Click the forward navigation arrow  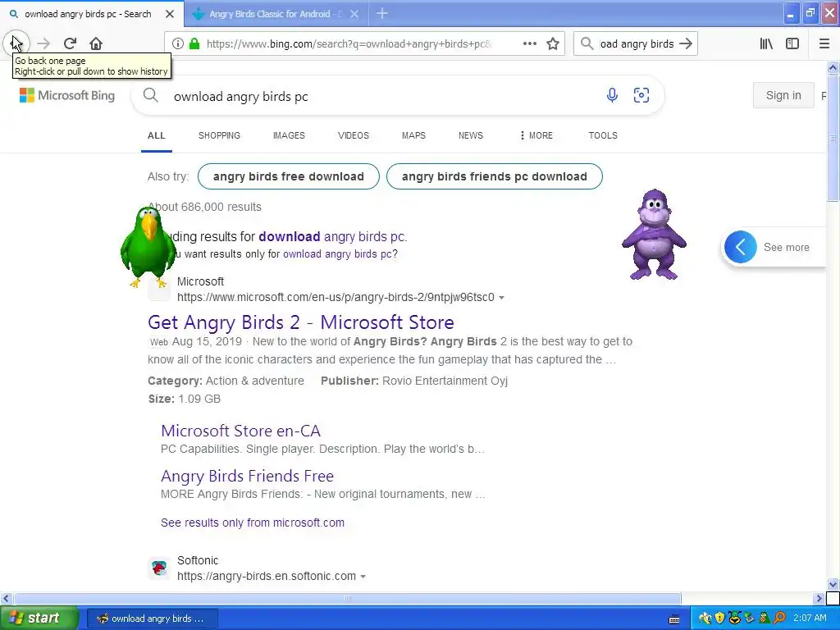[43, 43]
